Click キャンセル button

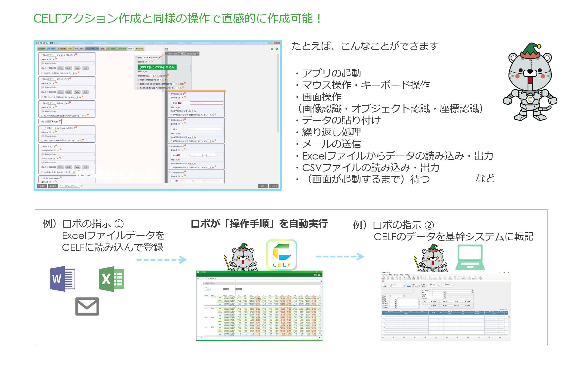click(x=274, y=186)
